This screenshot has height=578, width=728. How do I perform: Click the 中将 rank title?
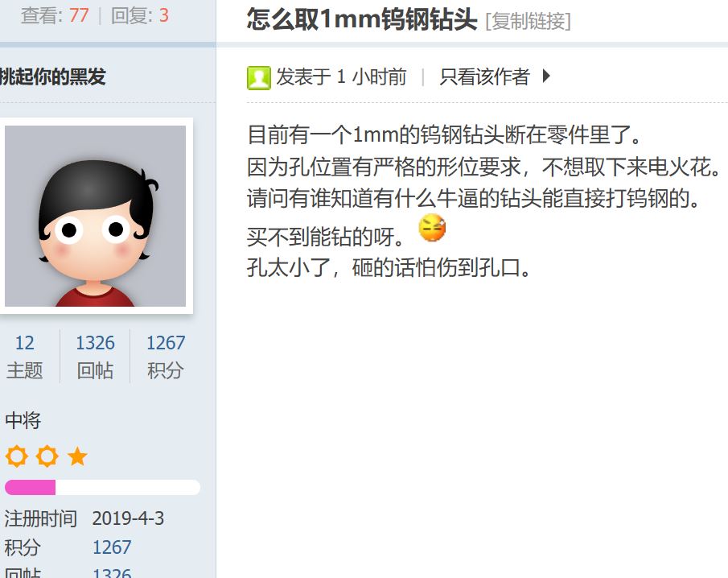23,420
